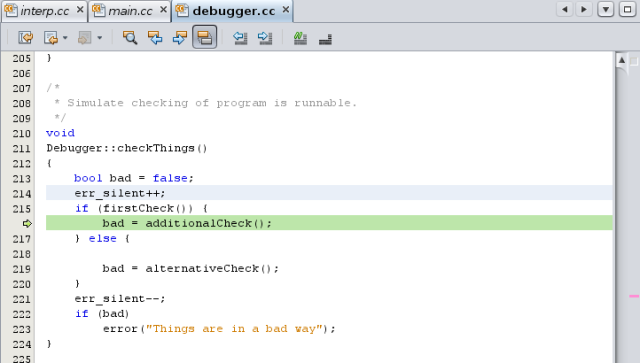Open the Back history dropdown arrow
Image resolution: width=640 pixels, height=363 pixels.
tap(65, 38)
